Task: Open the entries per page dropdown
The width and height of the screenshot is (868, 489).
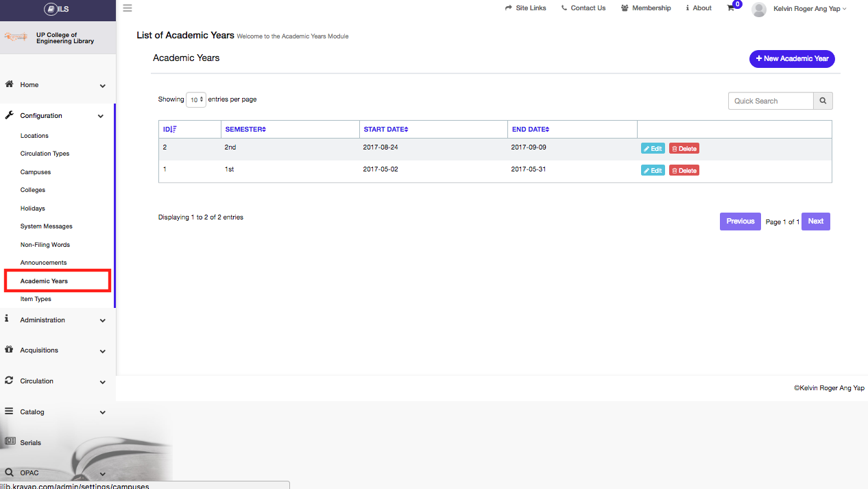Action: (x=196, y=100)
